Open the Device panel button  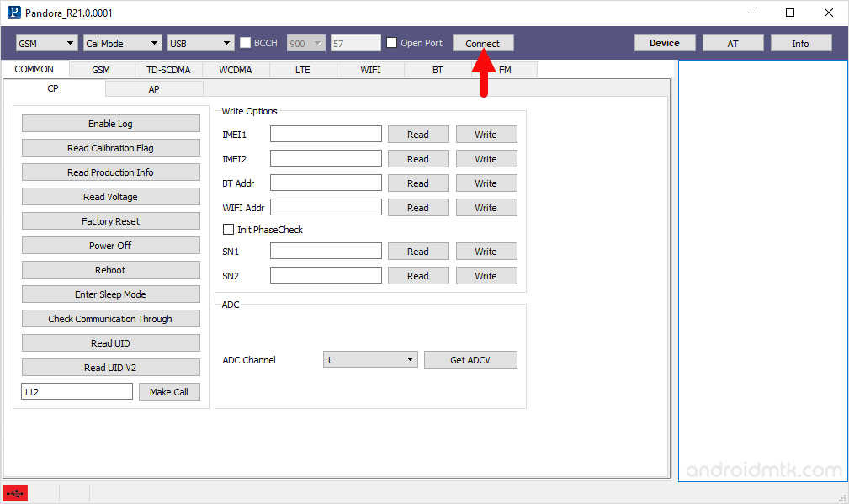(x=665, y=42)
